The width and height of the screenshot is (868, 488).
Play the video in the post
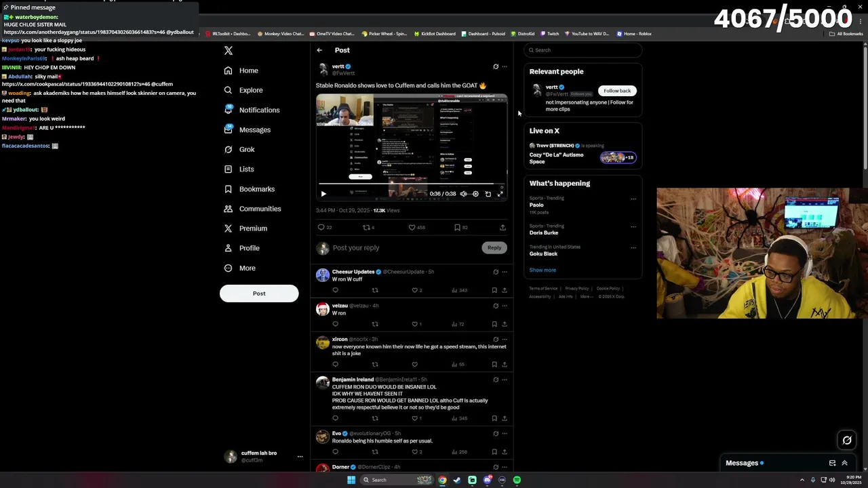tap(323, 194)
